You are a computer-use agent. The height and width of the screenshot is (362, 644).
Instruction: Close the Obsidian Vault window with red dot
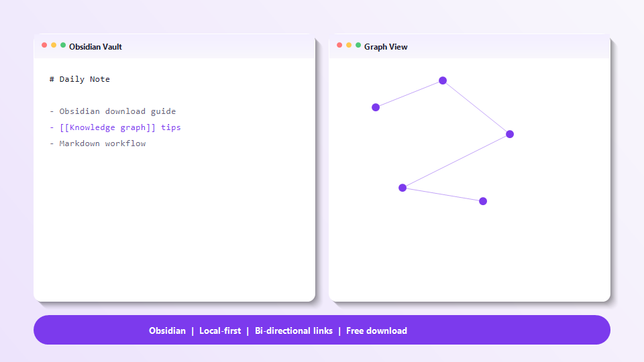tap(44, 45)
